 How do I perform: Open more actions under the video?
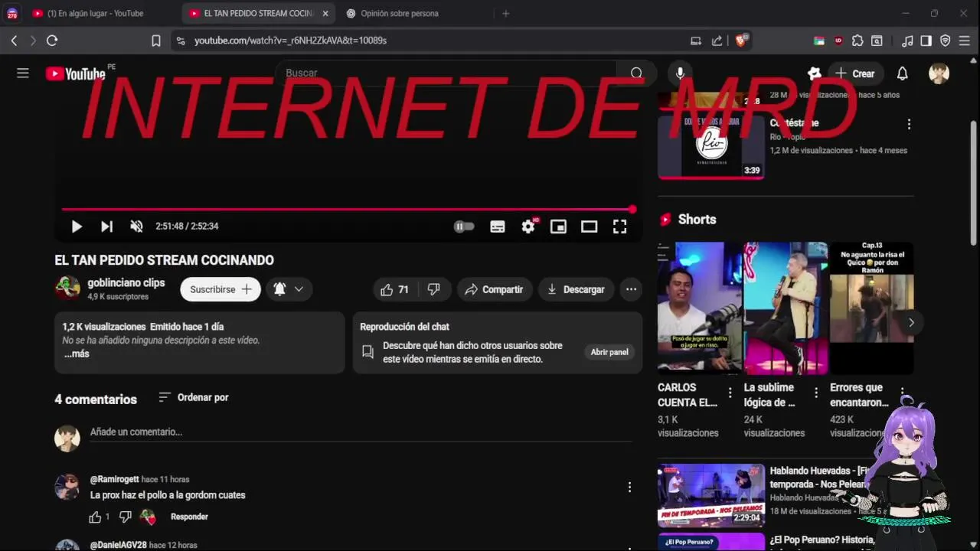631,289
